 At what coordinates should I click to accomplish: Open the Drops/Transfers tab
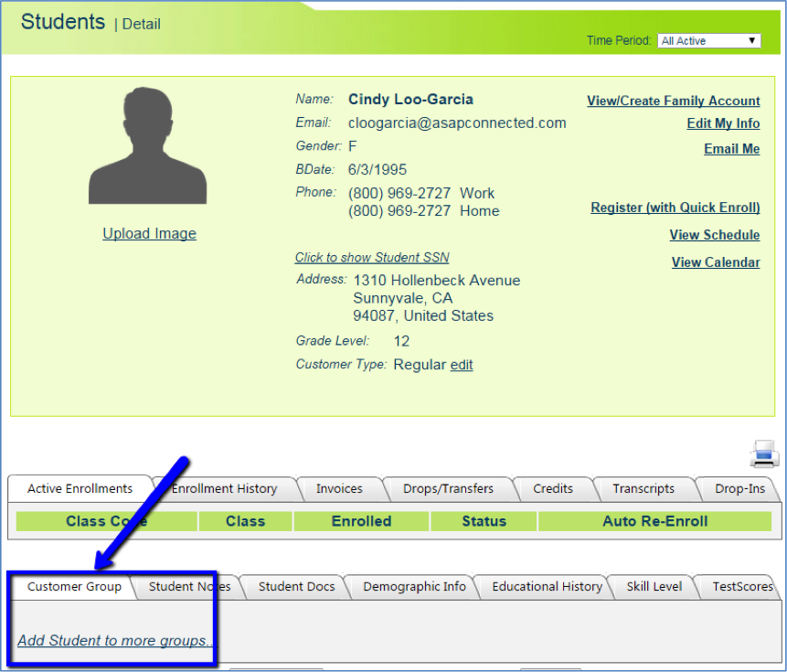coord(448,488)
